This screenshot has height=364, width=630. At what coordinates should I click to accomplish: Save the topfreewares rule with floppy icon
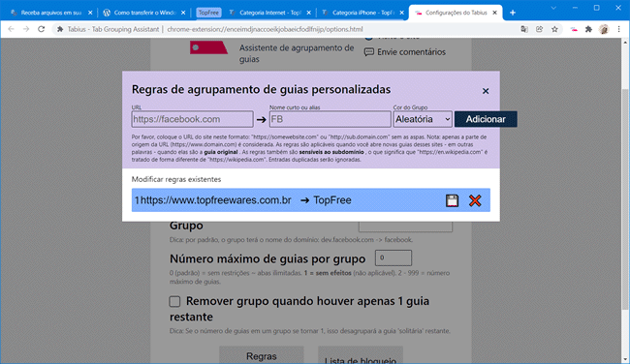(x=452, y=200)
